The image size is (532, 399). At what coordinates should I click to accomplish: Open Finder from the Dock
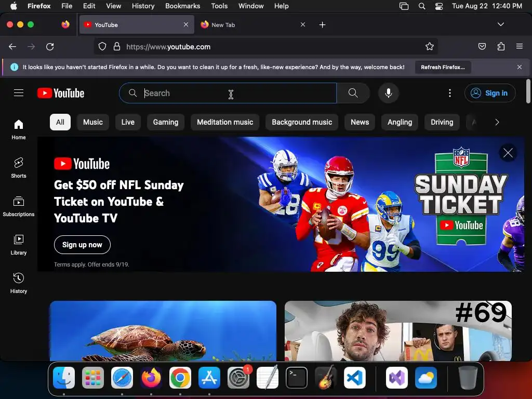point(64,378)
